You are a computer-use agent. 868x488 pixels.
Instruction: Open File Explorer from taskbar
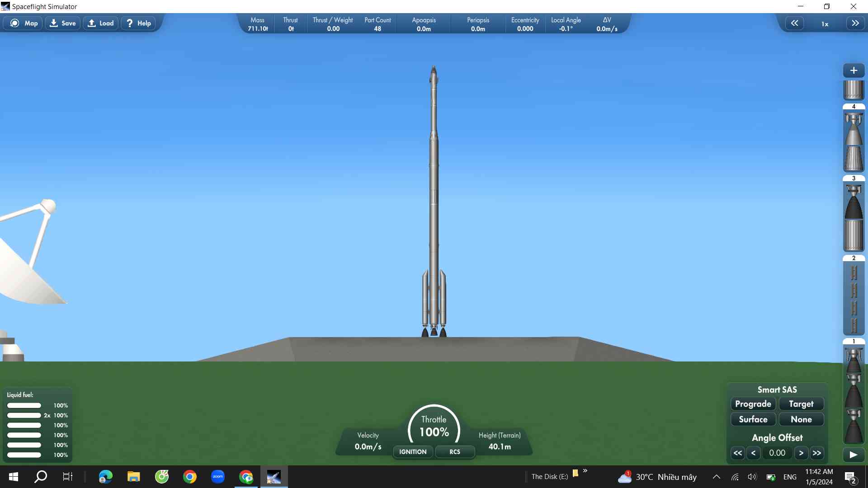(134, 477)
